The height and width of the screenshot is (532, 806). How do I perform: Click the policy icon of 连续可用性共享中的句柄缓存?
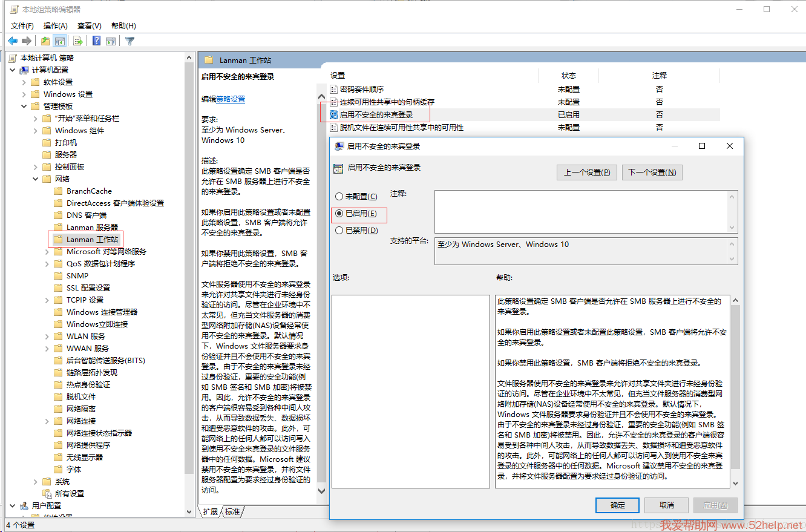pyautogui.click(x=333, y=102)
